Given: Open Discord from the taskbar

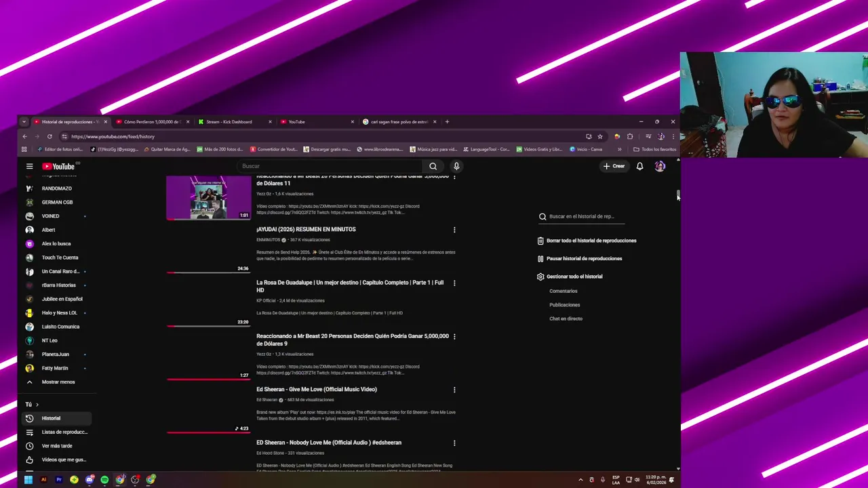Looking at the screenshot, I should [90, 480].
